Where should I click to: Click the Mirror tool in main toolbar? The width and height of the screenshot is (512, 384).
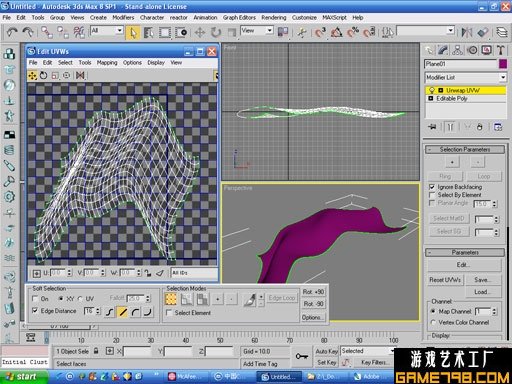click(467, 32)
